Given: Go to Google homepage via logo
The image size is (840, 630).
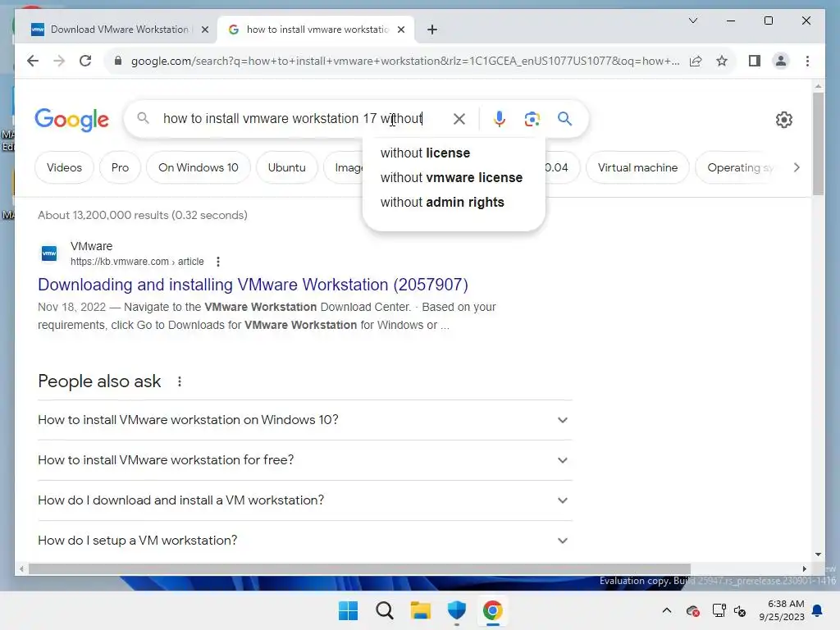Looking at the screenshot, I should (x=72, y=120).
